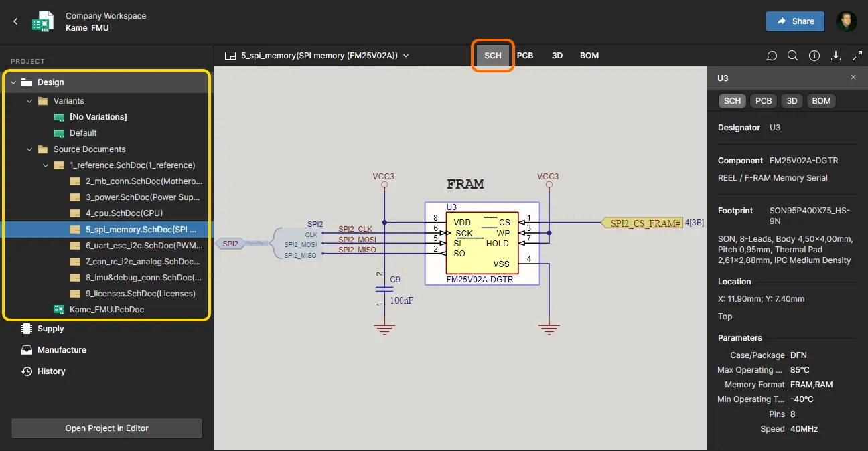The image size is (868, 451).
Task: Select 3D tab in U3 panel
Action: tap(792, 101)
